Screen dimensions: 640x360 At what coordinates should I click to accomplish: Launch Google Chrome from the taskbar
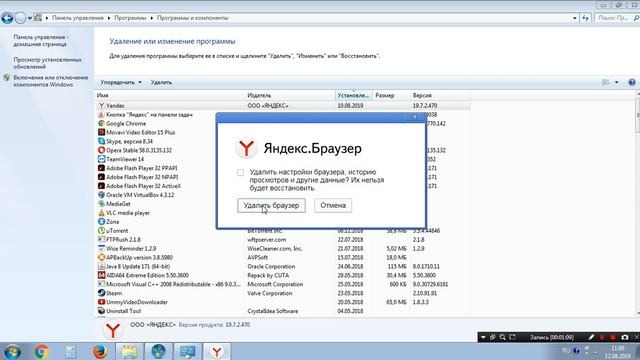(42, 351)
